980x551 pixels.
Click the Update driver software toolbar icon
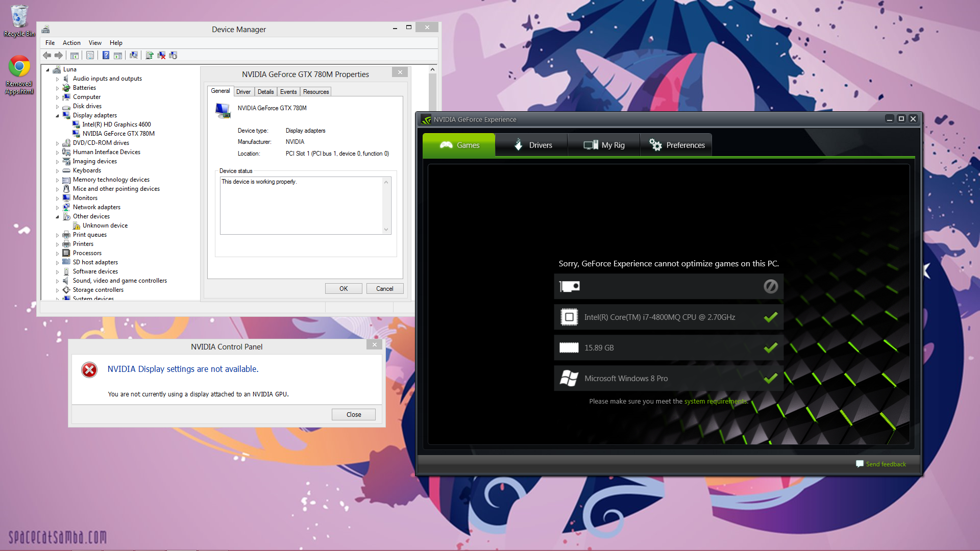coord(150,55)
